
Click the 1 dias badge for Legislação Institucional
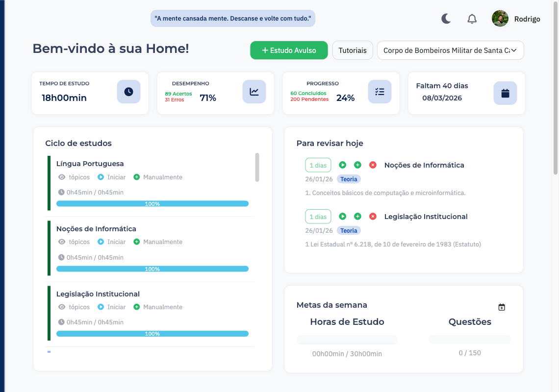[318, 217]
